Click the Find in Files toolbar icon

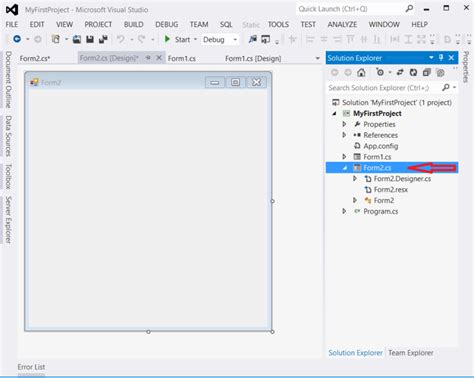[253, 39]
